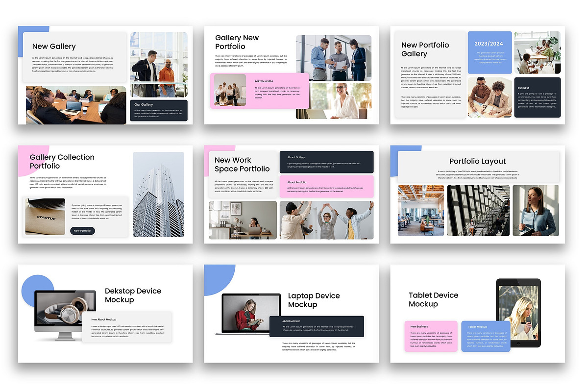588x392 pixels.
Task: Select the 'Portfolio Layout' heading
Action: click(478, 161)
